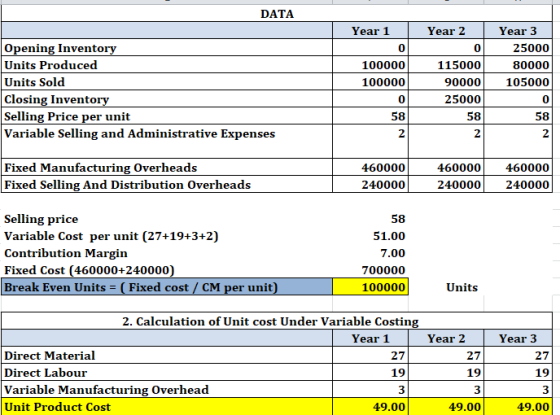Select Calculation of Unit cost Under Variable Costing title
Image resolution: width=560 pixels, height=415 pixels.
(x=277, y=321)
